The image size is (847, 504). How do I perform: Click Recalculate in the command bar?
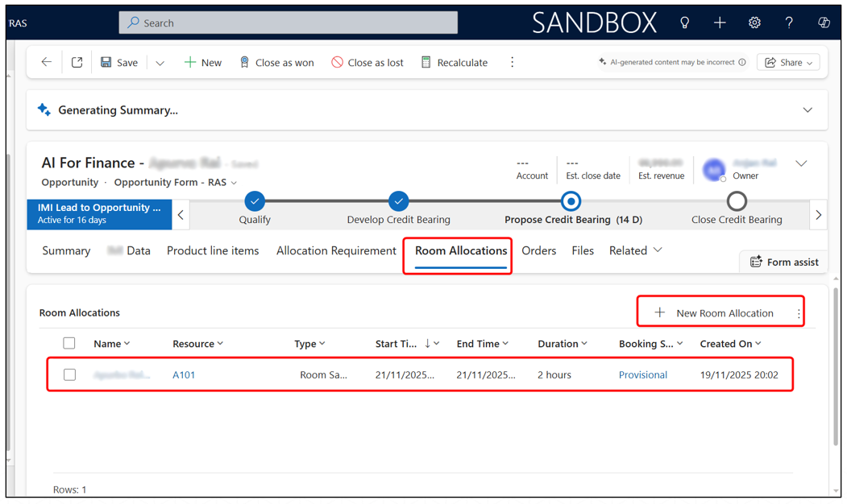(455, 62)
